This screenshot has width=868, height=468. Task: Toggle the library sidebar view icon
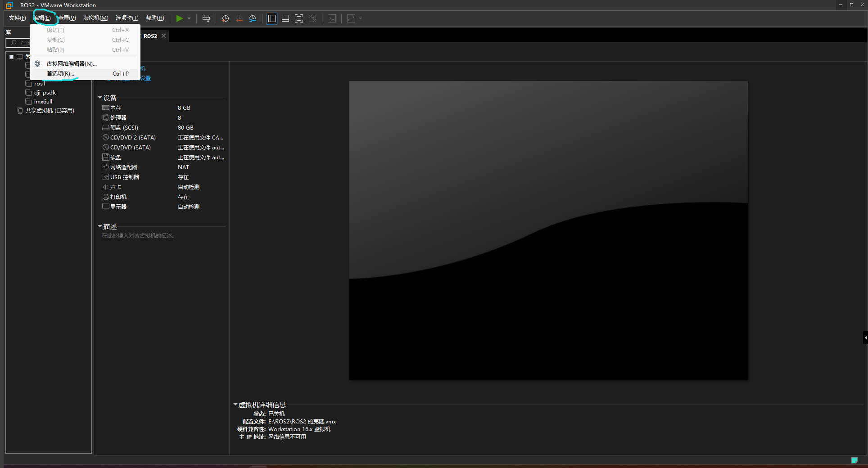[x=272, y=18]
